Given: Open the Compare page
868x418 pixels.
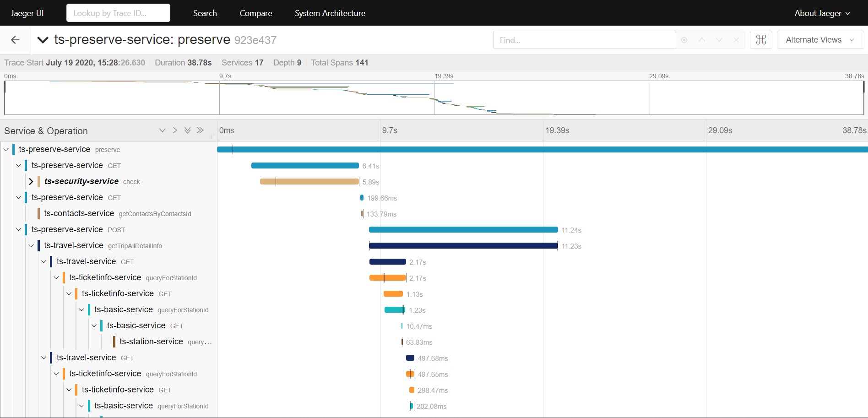Looking at the screenshot, I should click(x=256, y=13).
